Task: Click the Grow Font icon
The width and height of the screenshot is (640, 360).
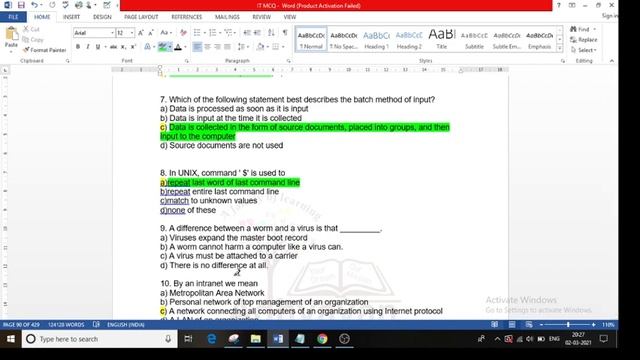Action: click(x=141, y=33)
